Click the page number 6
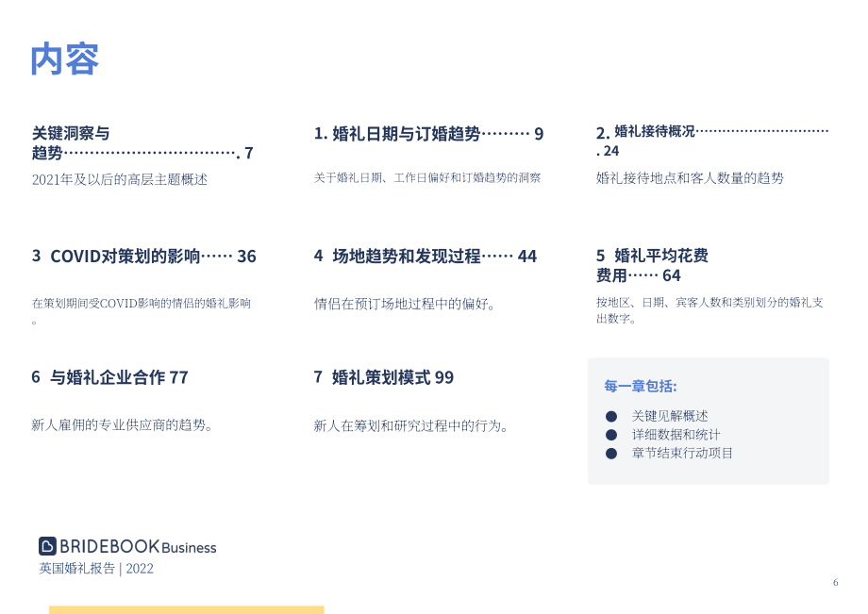This screenshot has height=614, width=868. click(835, 582)
